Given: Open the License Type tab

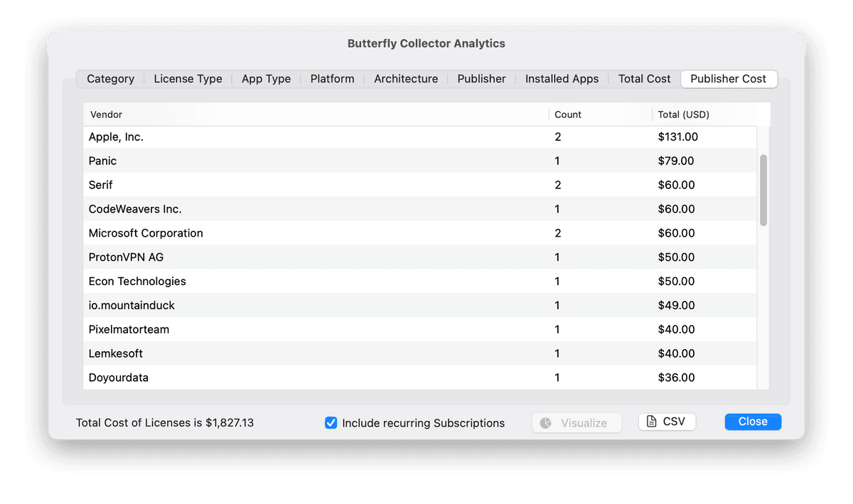Looking at the screenshot, I should point(188,79).
